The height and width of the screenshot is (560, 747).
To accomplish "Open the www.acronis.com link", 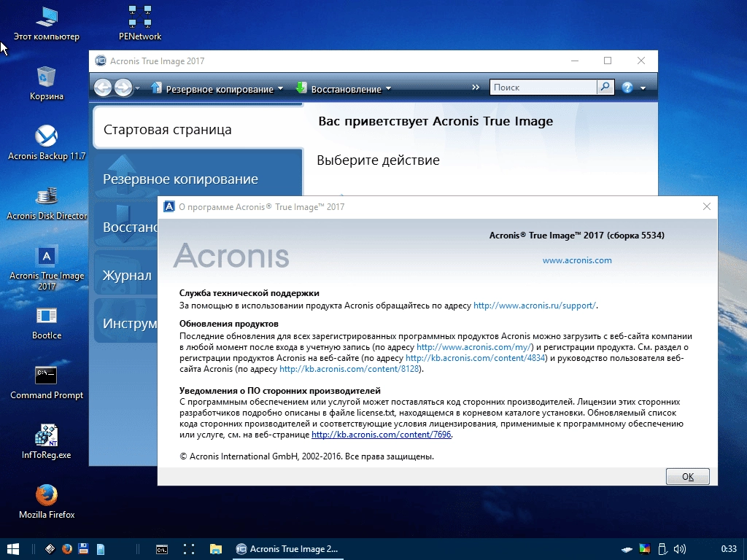I will click(577, 260).
